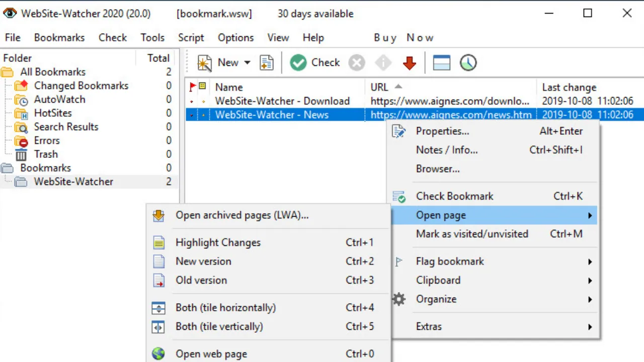
Task: Click the Trash can icon in the tree
Action: pyautogui.click(x=21, y=154)
